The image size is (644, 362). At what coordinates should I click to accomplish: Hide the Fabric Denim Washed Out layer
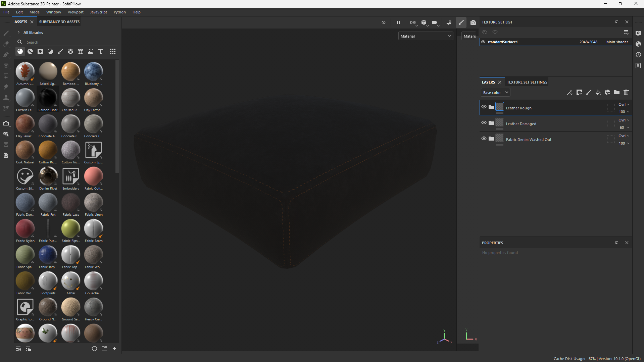[x=484, y=138]
